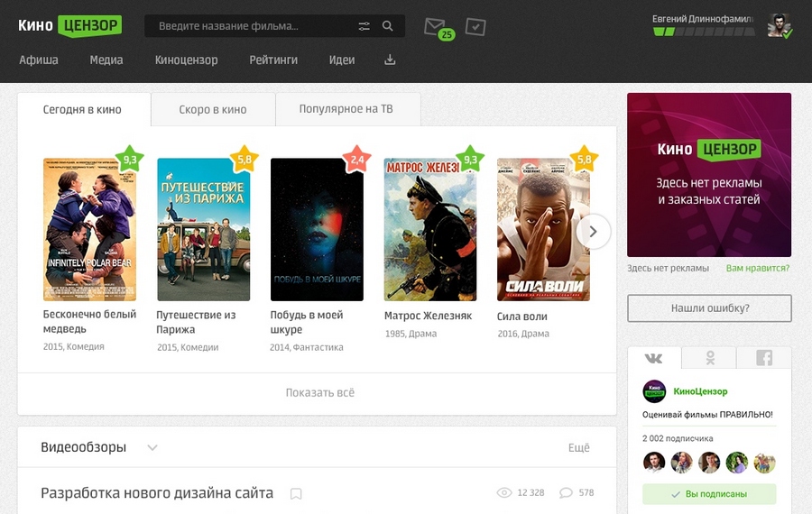Click the download icon in navigation
The width and height of the screenshot is (812, 514).
tap(390, 60)
